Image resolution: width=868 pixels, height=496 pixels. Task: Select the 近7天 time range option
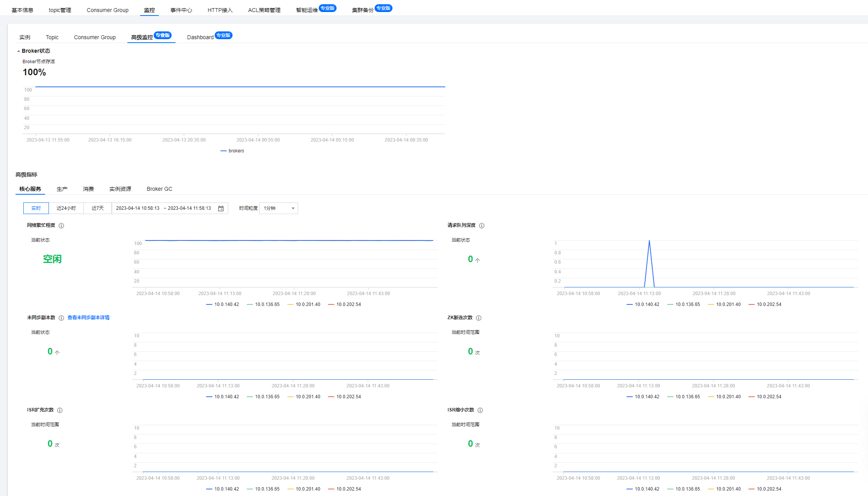tap(97, 208)
